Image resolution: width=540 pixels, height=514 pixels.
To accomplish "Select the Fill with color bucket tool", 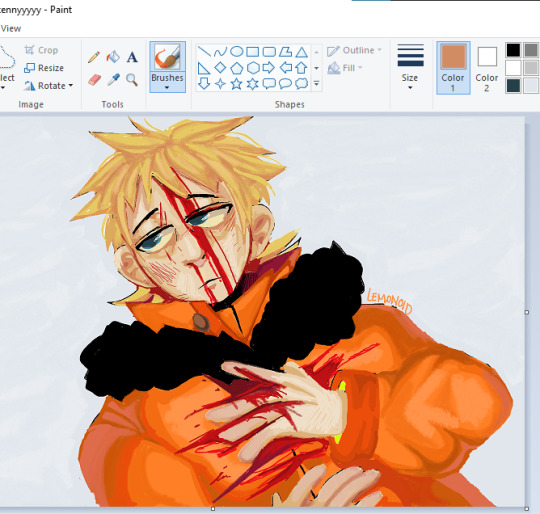I will point(113,57).
